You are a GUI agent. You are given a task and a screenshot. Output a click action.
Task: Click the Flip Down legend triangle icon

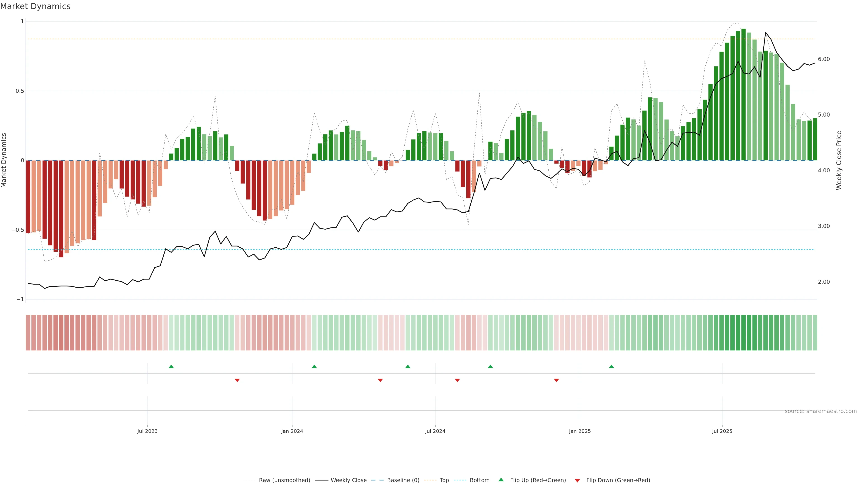(x=577, y=481)
